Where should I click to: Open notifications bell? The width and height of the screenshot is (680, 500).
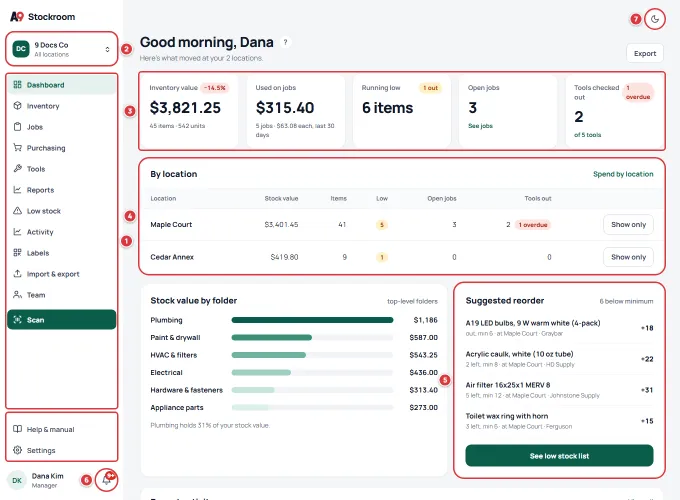tap(106, 480)
